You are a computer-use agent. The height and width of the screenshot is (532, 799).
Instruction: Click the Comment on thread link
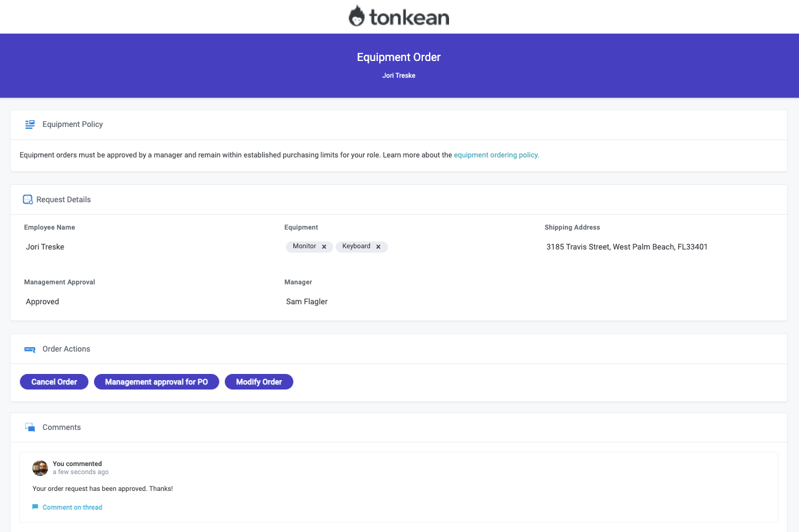[x=72, y=507]
